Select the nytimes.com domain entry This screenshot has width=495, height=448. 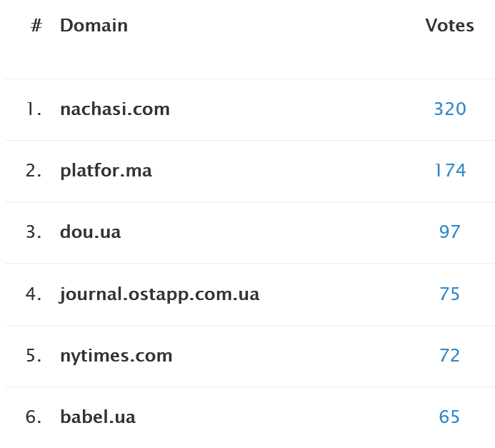116,356
